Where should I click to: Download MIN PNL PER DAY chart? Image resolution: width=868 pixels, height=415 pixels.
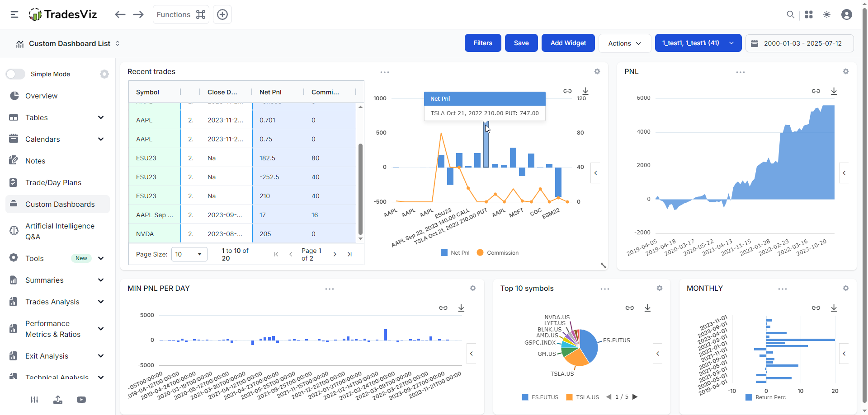461,308
